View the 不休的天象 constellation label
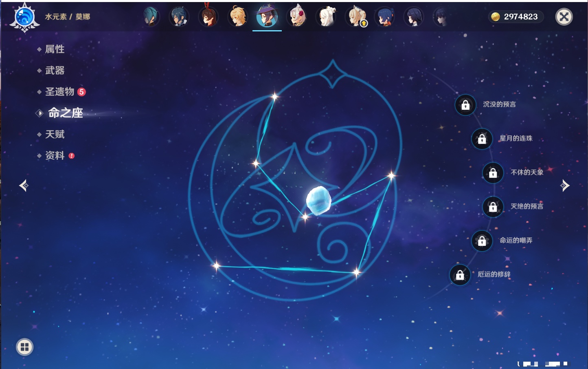Screen dimensions: 588x369 tap(527, 172)
